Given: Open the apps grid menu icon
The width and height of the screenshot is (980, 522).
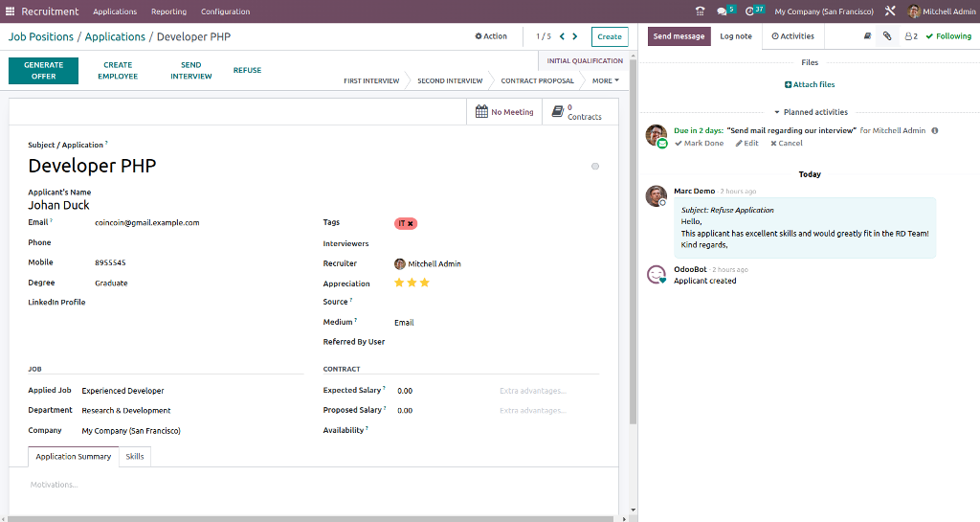Looking at the screenshot, I should (x=11, y=11).
